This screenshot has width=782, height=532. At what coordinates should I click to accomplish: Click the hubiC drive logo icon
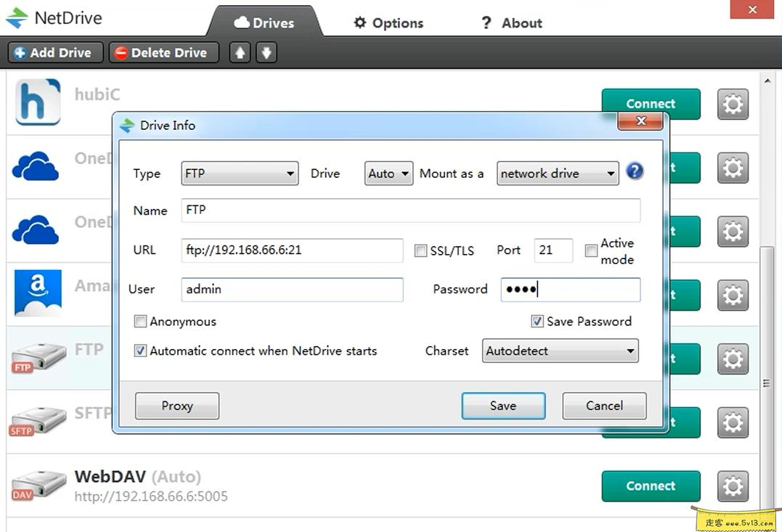(x=37, y=104)
